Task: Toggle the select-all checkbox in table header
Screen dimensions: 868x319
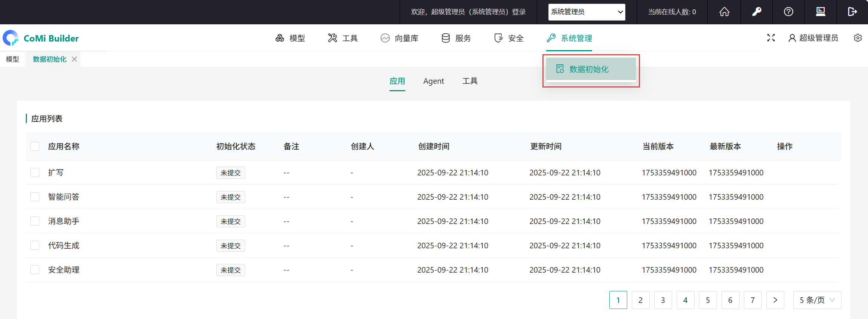Action: click(x=35, y=146)
